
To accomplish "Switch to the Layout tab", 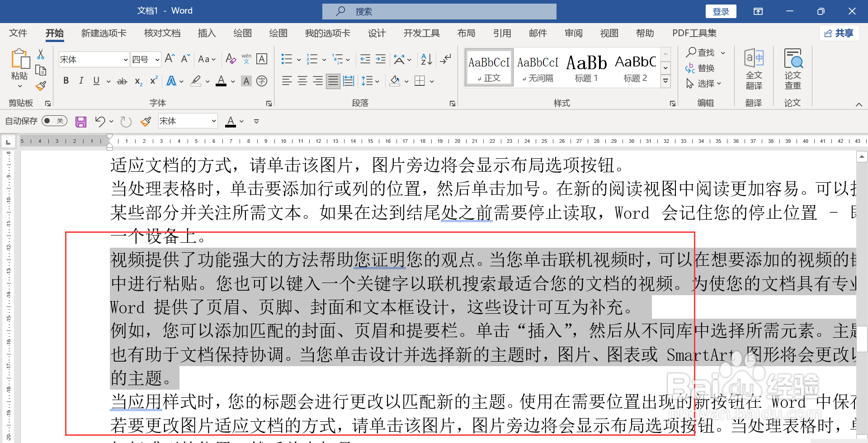I will (466, 33).
